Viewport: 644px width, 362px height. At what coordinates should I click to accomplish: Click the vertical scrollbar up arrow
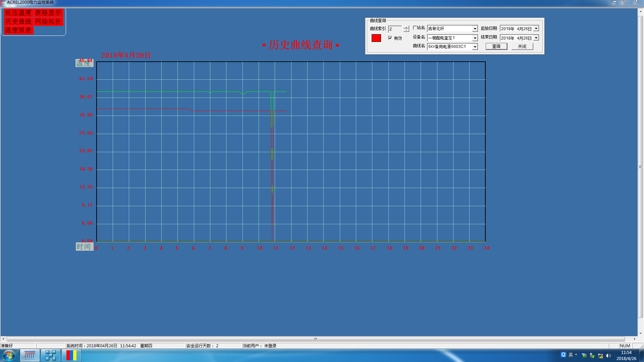[641, 11]
